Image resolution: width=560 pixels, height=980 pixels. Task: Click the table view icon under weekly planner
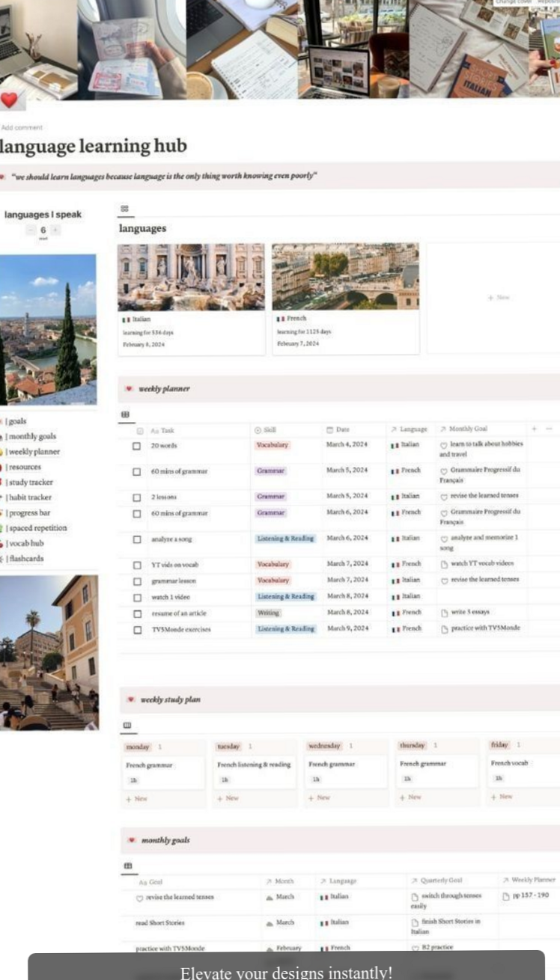125,414
